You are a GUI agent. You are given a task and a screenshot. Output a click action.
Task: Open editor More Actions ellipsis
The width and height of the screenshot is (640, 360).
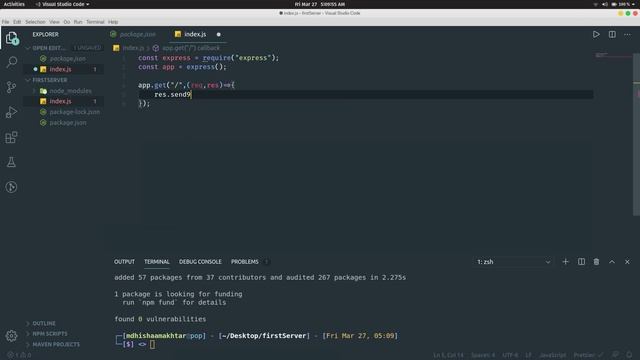627,34
